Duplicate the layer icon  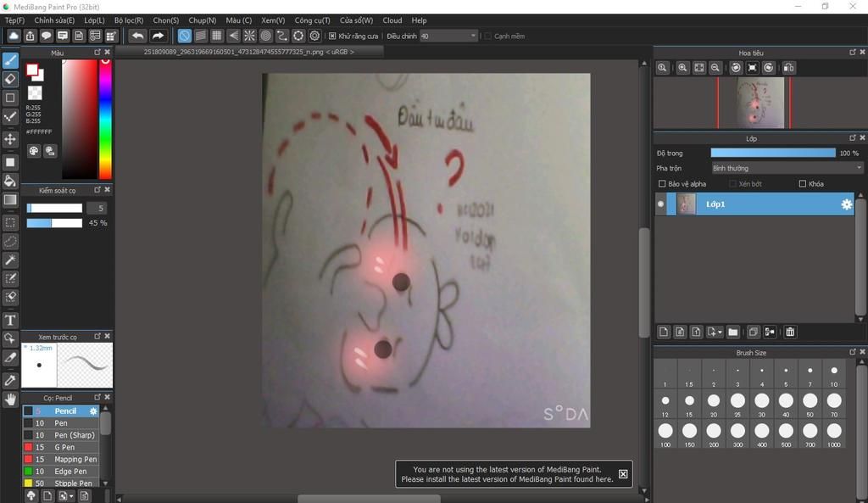[753, 332]
